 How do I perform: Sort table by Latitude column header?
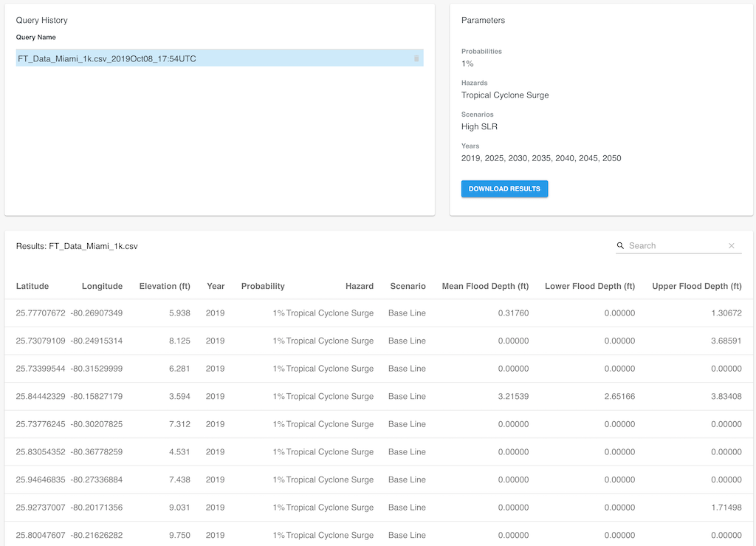pos(32,286)
